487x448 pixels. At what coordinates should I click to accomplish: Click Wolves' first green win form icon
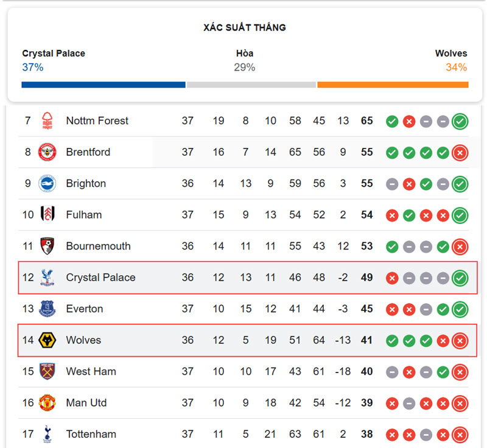click(x=392, y=341)
